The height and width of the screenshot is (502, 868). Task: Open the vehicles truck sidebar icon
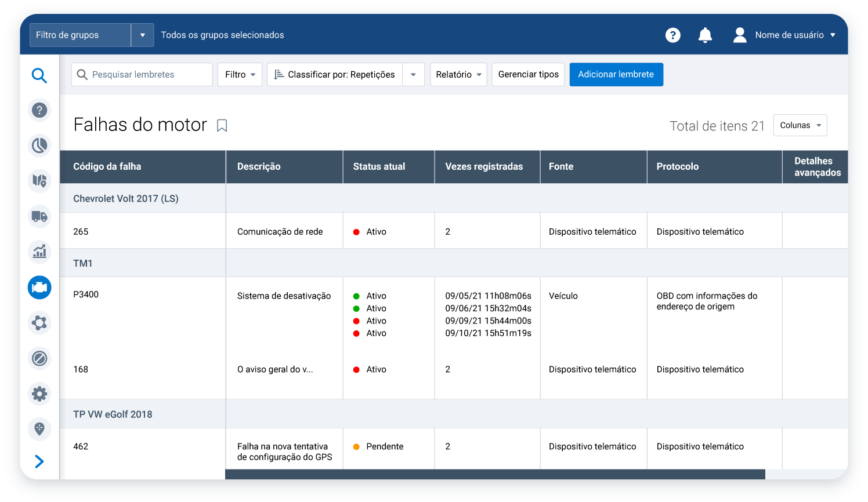(x=39, y=216)
